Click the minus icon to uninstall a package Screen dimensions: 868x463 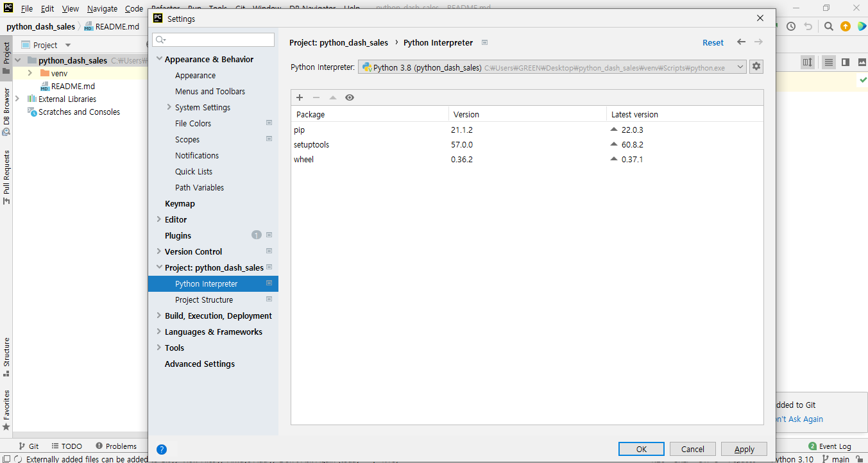tap(316, 97)
